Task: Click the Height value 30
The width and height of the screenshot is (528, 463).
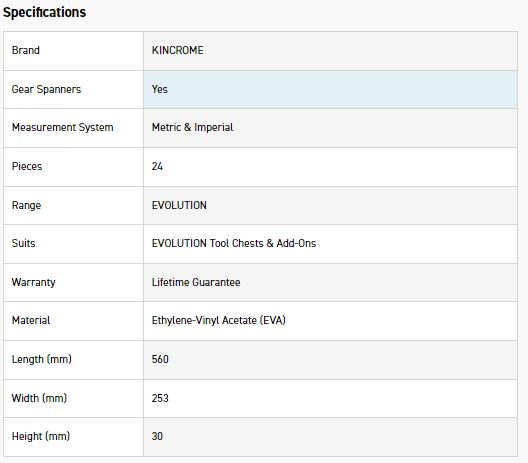Action: pyautogui.click(x=157, y=436)
